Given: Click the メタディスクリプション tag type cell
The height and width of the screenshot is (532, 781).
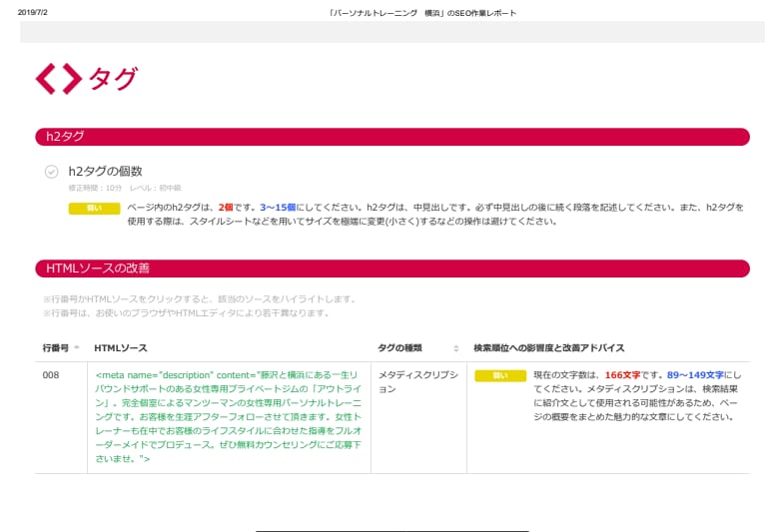Looking at the screenshot, I should coord(417,381).
